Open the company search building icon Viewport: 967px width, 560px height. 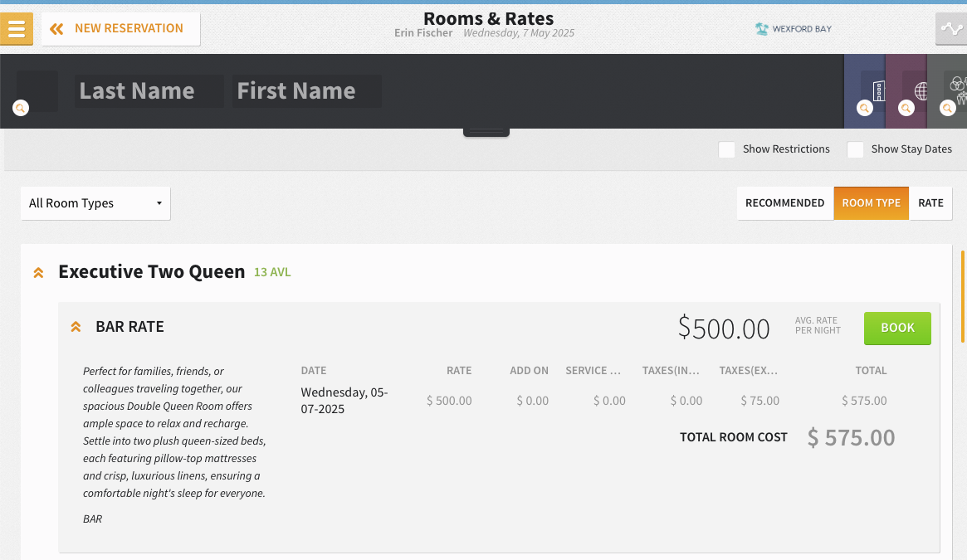pos(879,90)
